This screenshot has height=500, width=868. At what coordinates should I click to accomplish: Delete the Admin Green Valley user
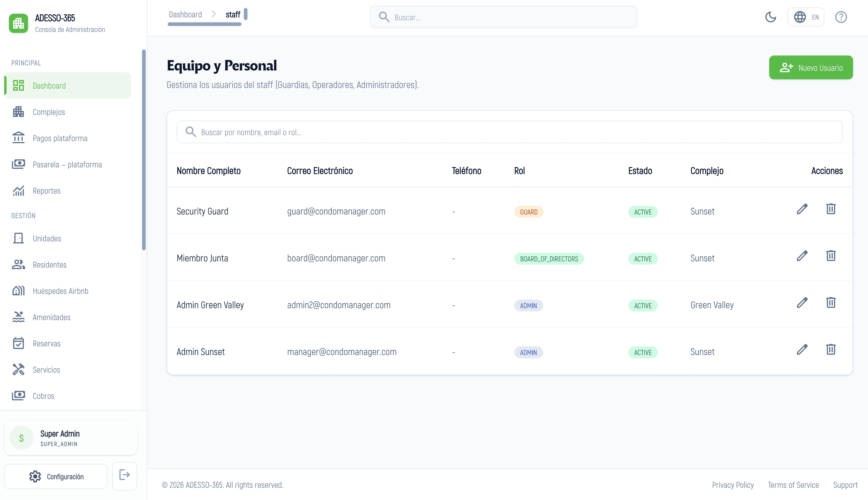coord(831,303)
